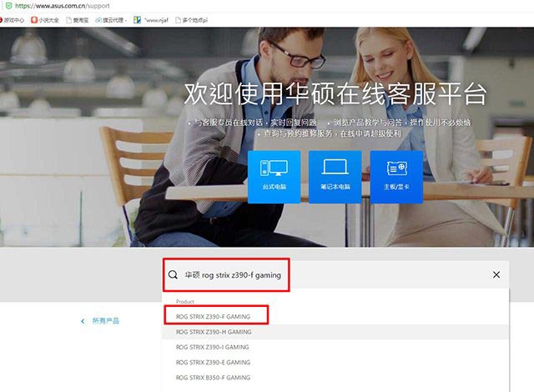Open the 小说大全 bookmark
This screenshot has height=392, width=534.
click(44, 20)
